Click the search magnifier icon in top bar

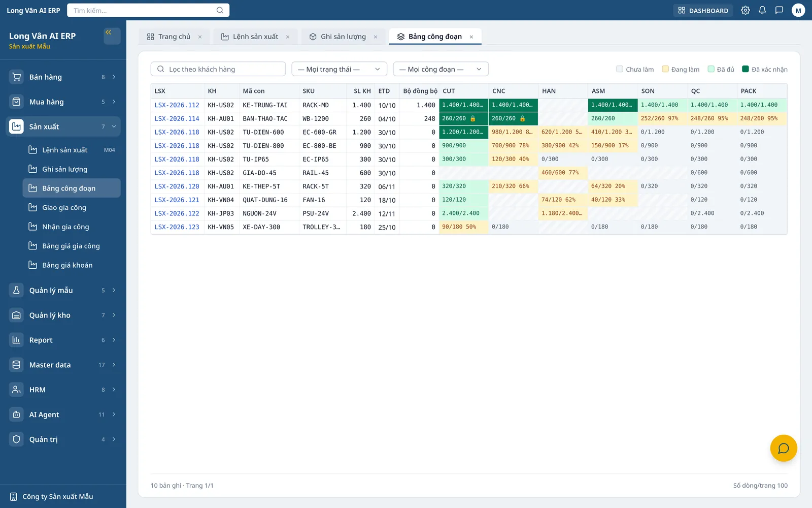pyautogui.click(x=220, y=10)
